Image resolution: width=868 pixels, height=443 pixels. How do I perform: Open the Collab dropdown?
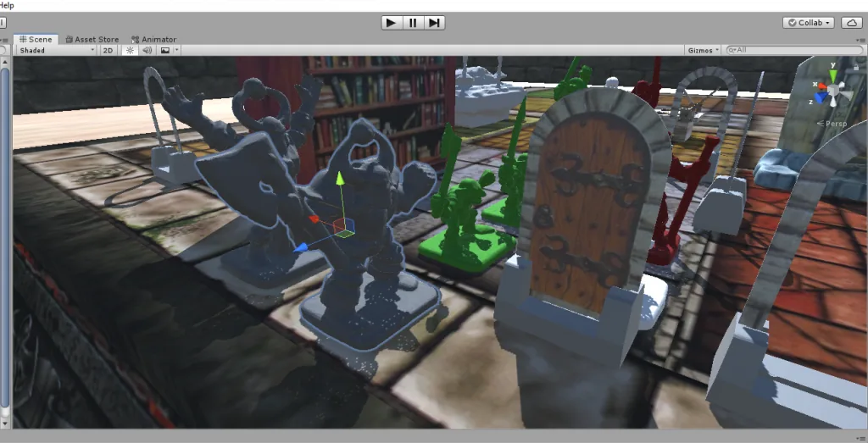coord(809,23)
